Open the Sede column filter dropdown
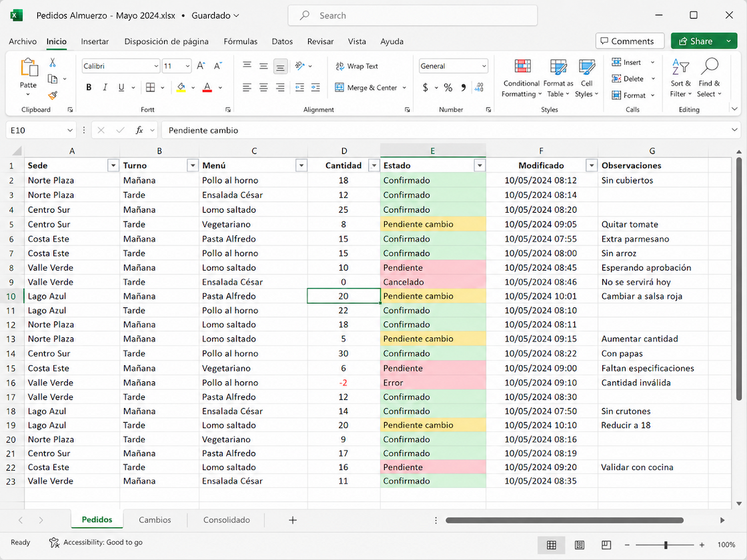This screenshot has height=560, width=747. pyautogui.click(x=113, y=165)
